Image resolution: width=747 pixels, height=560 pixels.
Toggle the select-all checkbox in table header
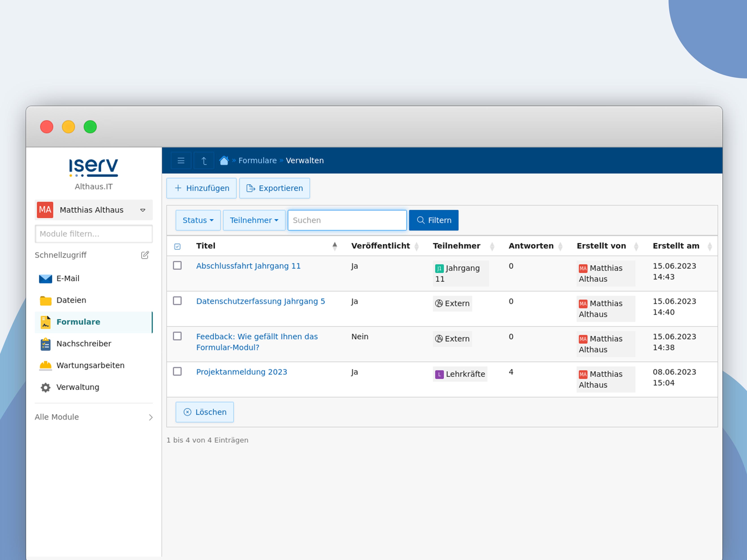coord(177,246)
